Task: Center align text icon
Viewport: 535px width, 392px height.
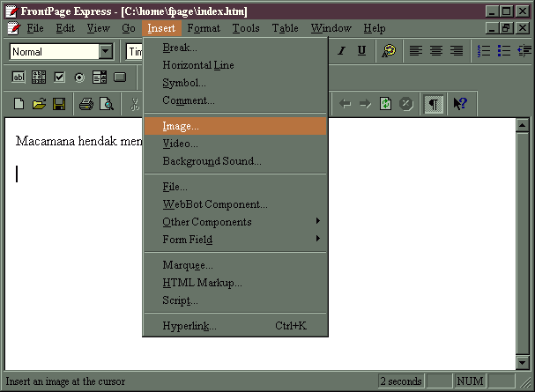Action: [436, 51]
